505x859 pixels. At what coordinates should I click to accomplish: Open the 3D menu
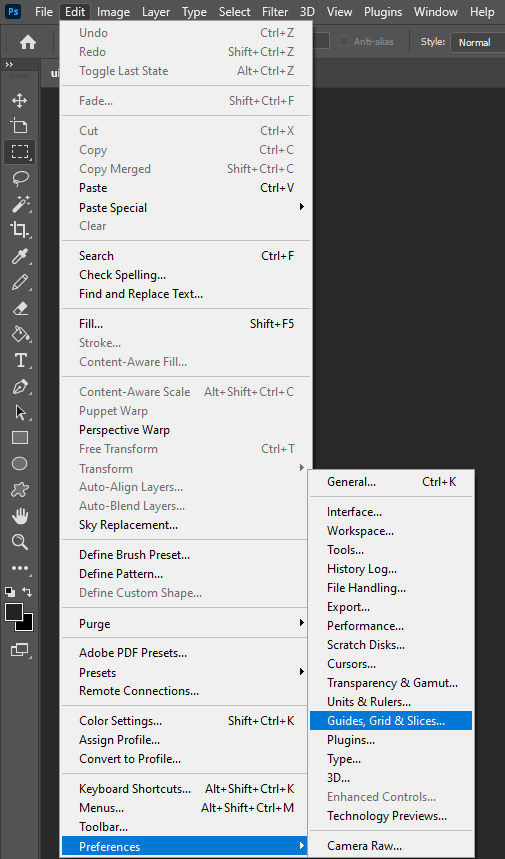point(307,12)
